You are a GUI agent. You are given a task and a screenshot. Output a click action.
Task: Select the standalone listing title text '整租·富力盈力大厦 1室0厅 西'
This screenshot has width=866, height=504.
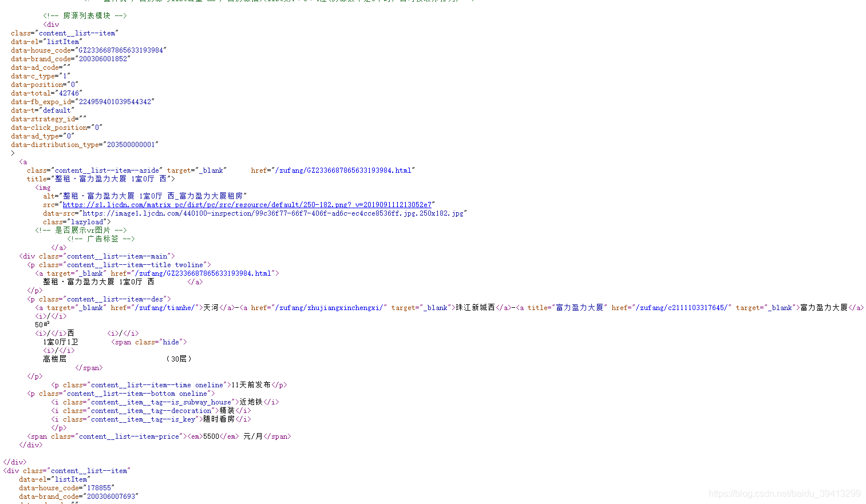[x=98, y=282]
